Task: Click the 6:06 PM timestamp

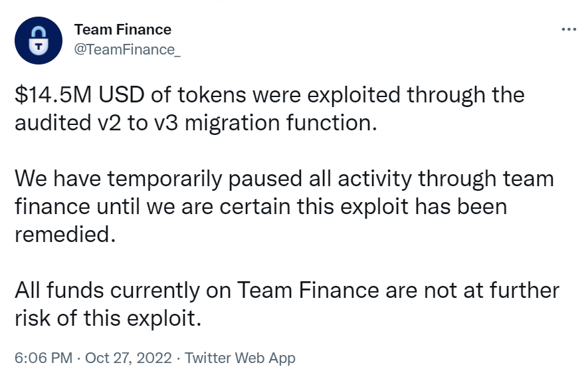Action: [43, 358]
